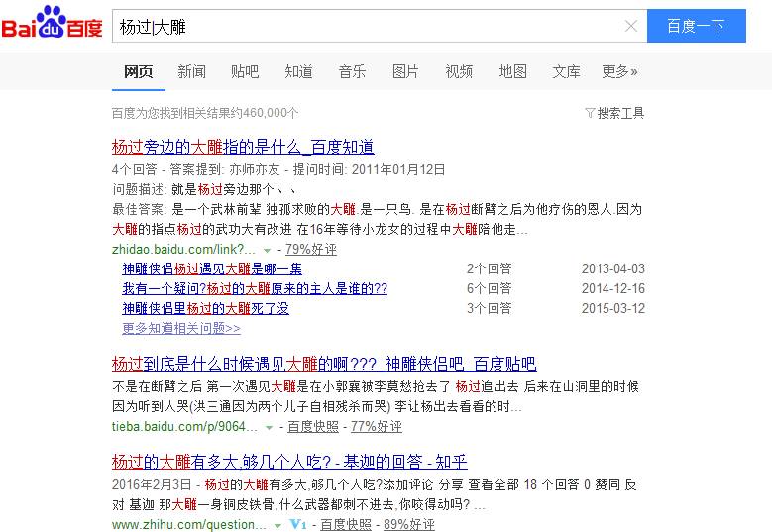Click the tieba.baidu.com/p/9064... green URL

tap(184, 426)
